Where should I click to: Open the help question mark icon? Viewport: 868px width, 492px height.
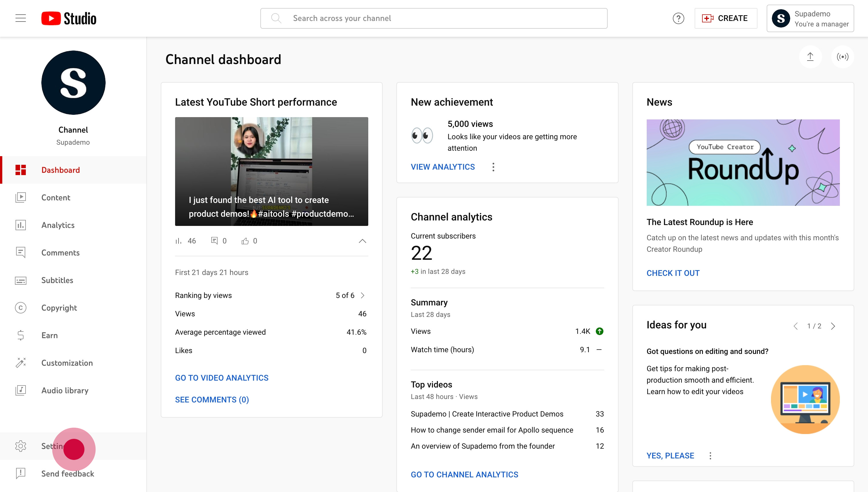[678, 18]
